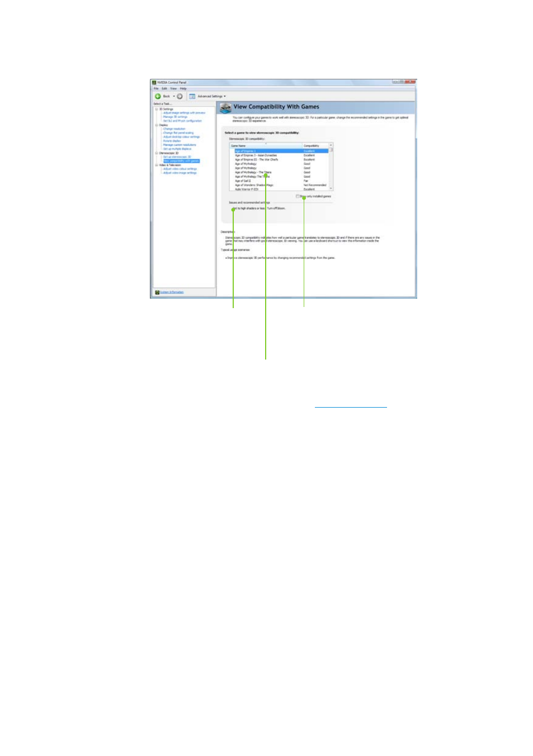Open Adjust video image settings
The width and height of the screenshot is (533, 756).
coord(180,173)
